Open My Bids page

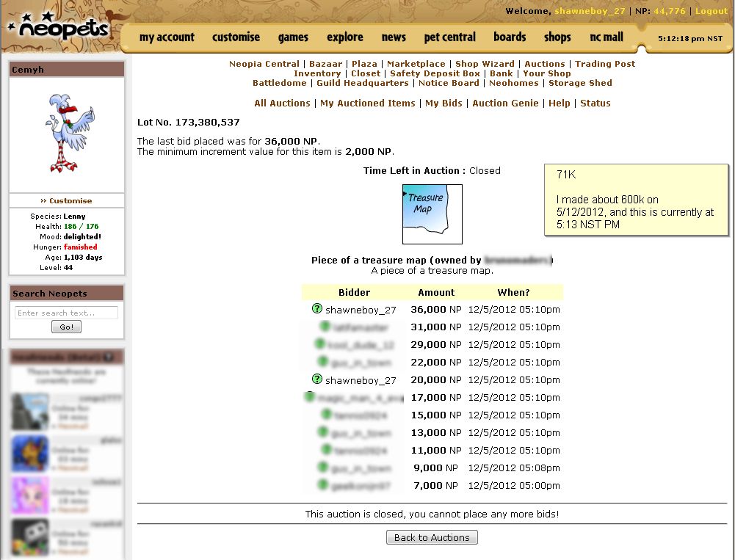pos(443,103)
